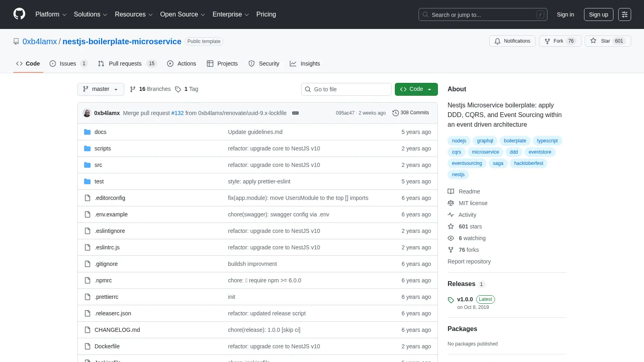644x362 pixels.
Task: Click the Notifications bell button
Action: point(512,41)
